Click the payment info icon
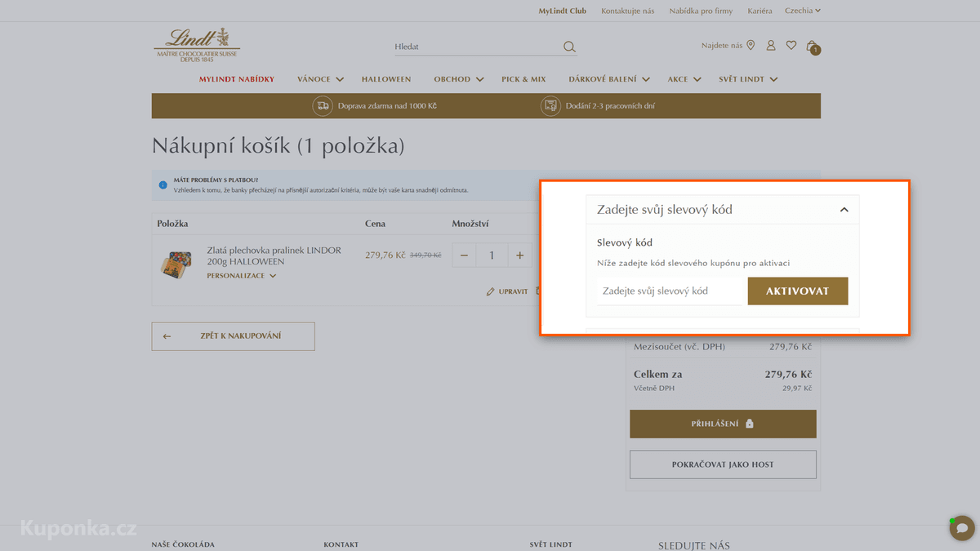This screenshot has height=551, width=980. click(163, 184)
